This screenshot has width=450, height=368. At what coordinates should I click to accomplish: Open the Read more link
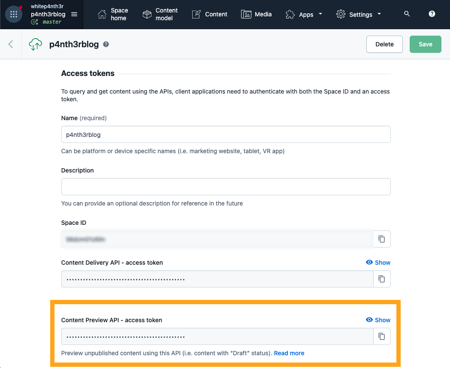click(289, 353)
